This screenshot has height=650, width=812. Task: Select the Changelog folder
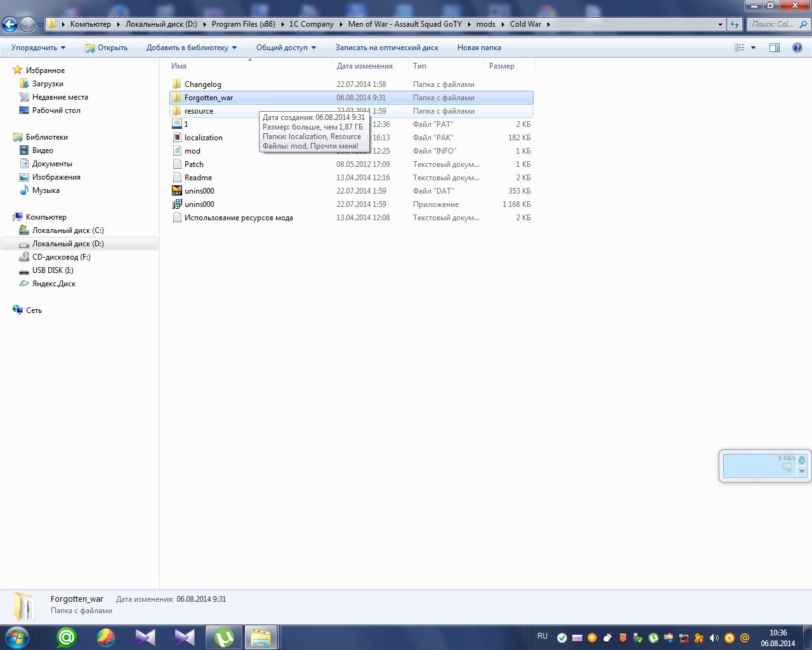[352, 84]
